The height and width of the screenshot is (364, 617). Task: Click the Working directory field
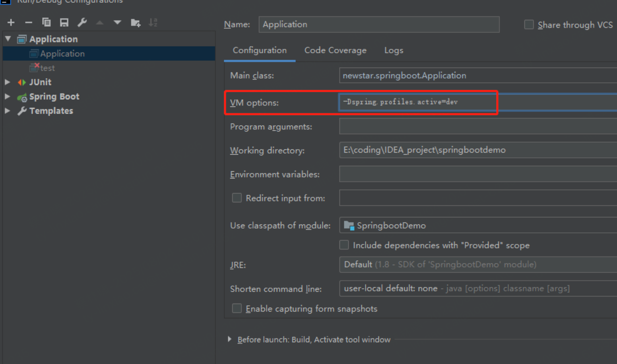478,150
